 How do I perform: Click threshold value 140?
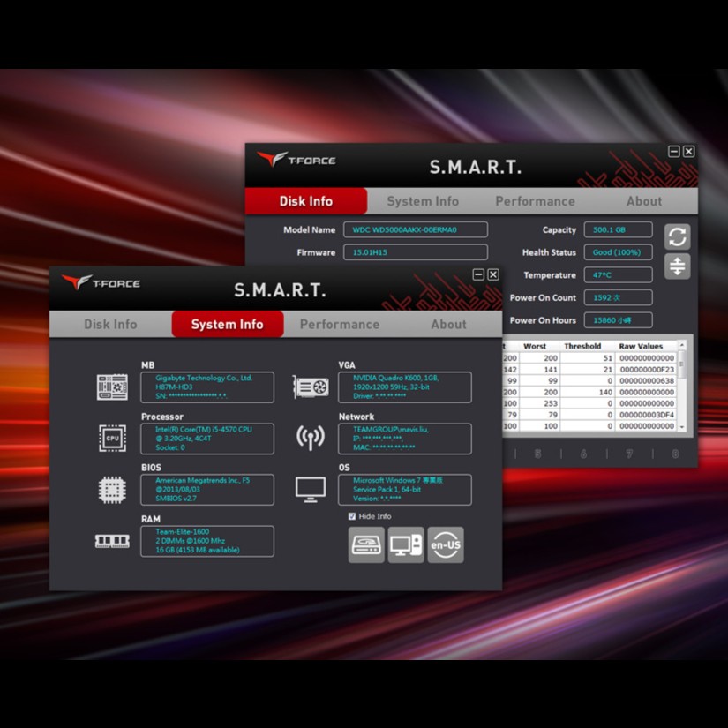(605, 393)
